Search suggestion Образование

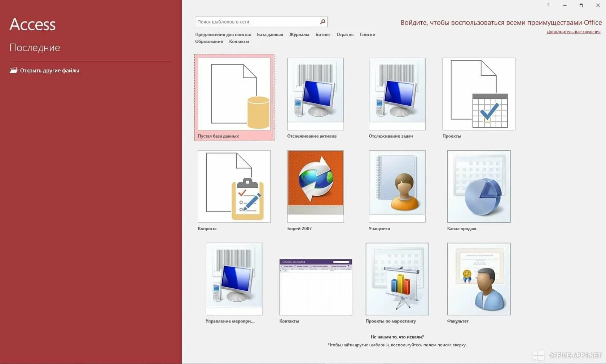pyautogui.click(x=209, y=41)
